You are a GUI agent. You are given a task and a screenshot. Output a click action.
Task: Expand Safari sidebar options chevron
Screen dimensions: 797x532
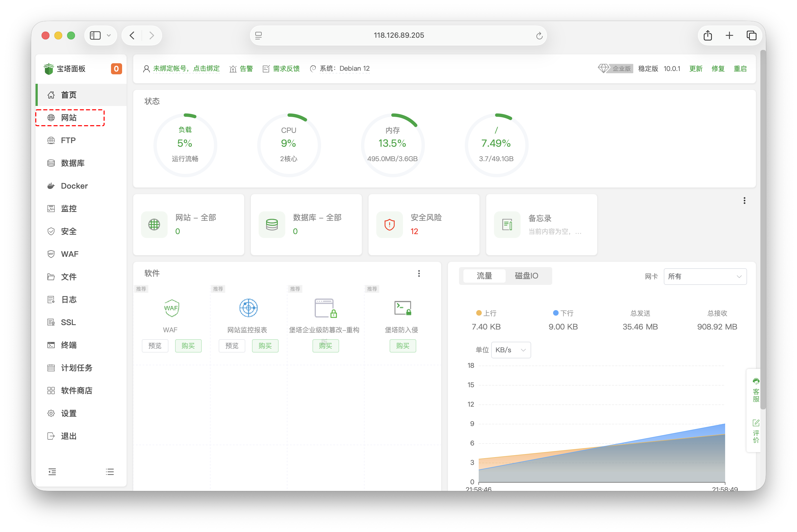[x=109, y=35]
